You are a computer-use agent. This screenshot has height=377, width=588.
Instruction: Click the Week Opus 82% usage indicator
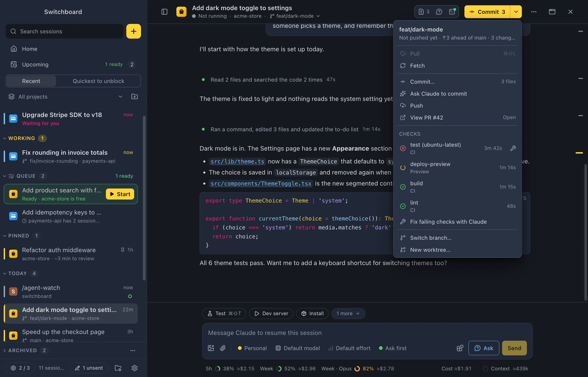(358, 368)
